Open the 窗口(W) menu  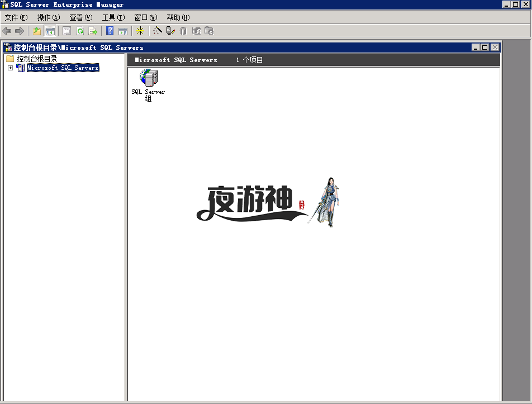(x=145, y=17)
